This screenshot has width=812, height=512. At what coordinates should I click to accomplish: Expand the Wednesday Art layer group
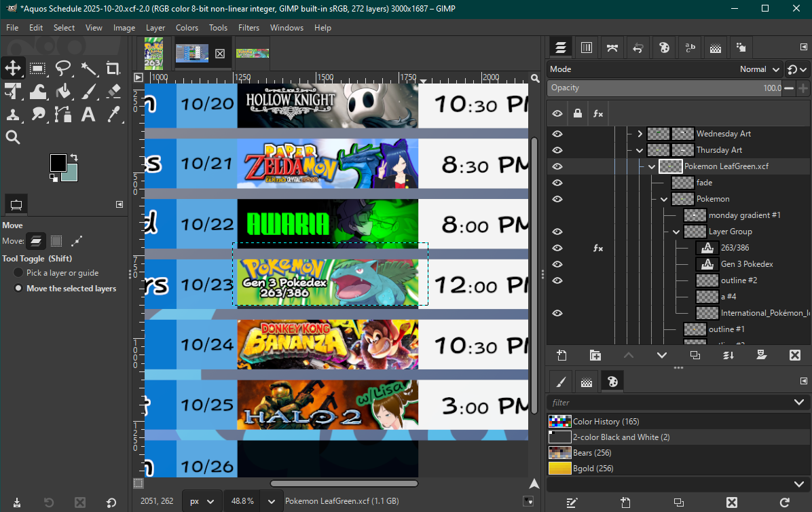639,134
